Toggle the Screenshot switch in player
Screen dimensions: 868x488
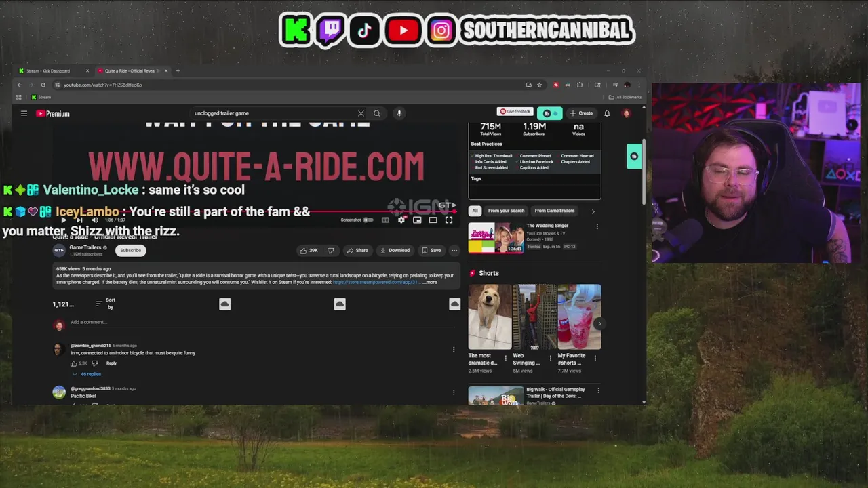(368, 220)
